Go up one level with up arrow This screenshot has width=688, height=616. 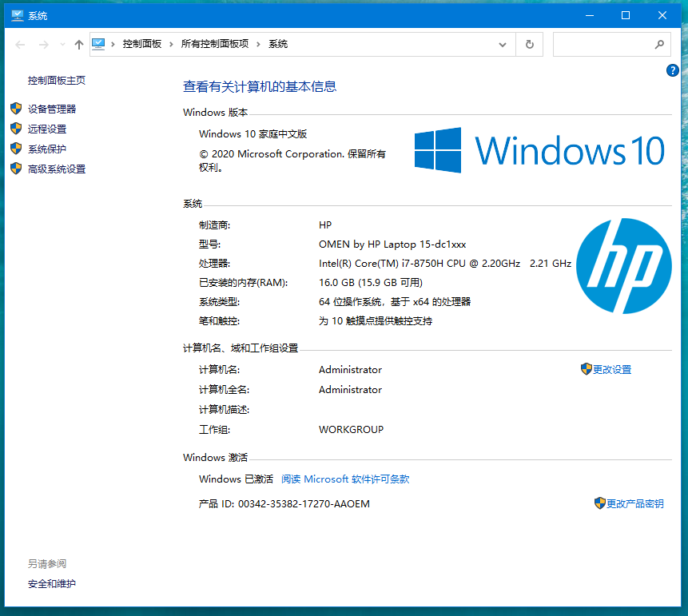pyautogui.click(x=78, y=45)
